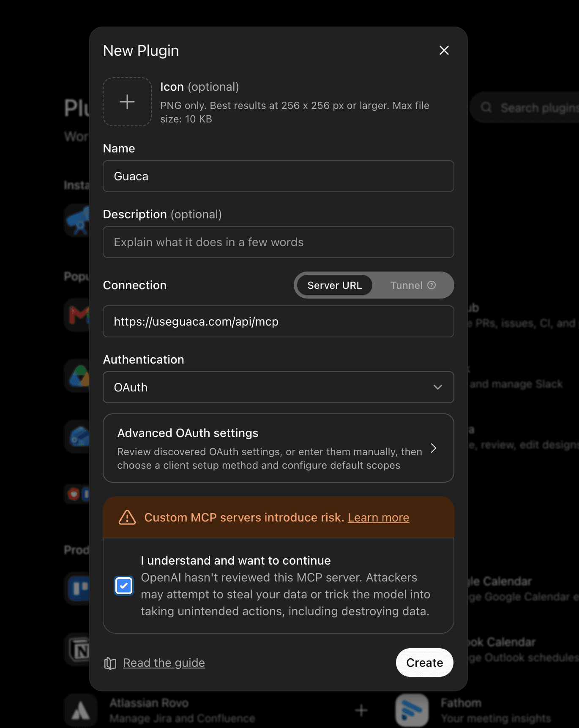Viewport: 579px width, 728px height.
Task: Click the Fathom title in background
Action: coord(461,703)
